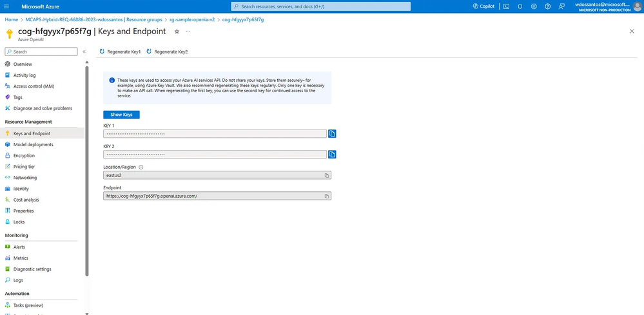Screen dimensions: 644x315
Task: Click the Location/Region info icon
Action: coord(141,167)
